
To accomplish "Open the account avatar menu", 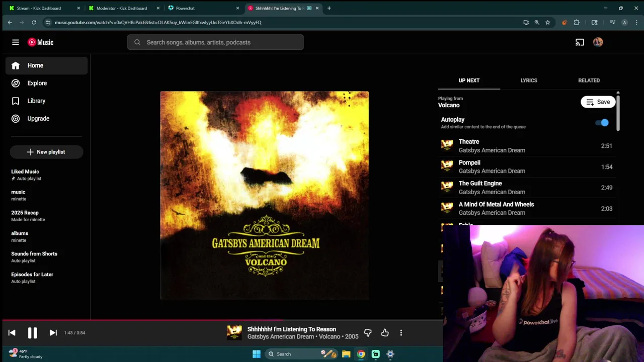I will point(598,42).
